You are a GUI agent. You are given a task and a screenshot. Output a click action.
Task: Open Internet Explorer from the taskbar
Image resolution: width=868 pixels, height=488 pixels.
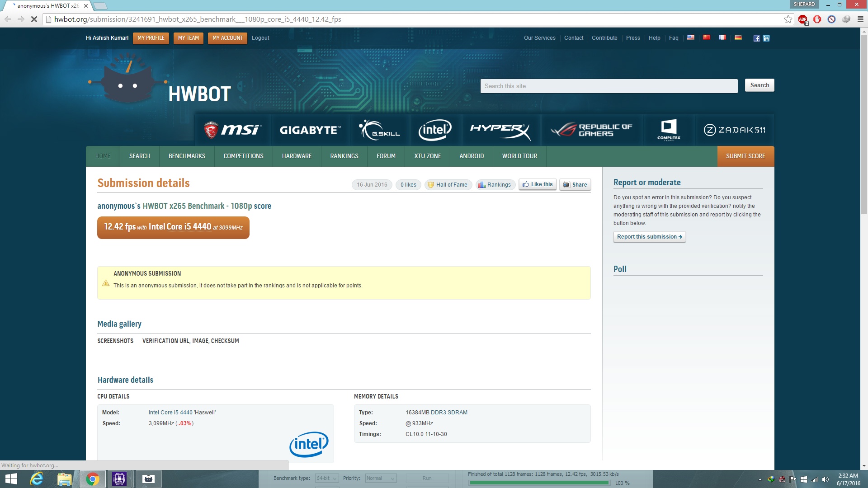36,479
